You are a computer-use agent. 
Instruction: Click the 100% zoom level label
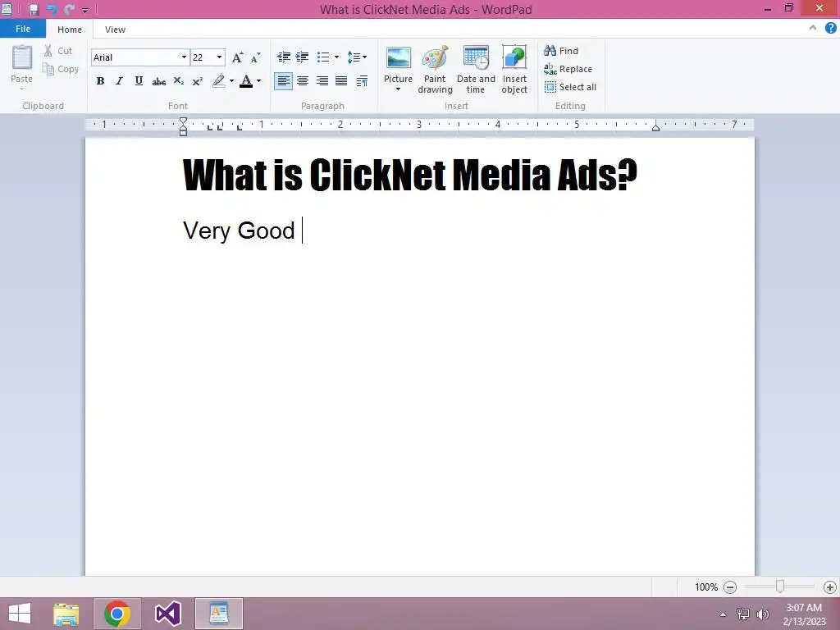[x=706, y=587]
